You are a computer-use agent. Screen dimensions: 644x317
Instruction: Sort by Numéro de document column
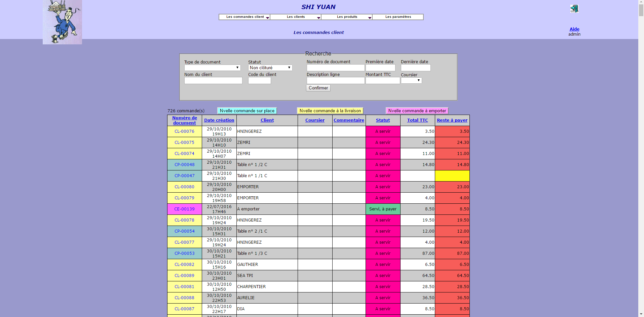(x=185, y=120)
